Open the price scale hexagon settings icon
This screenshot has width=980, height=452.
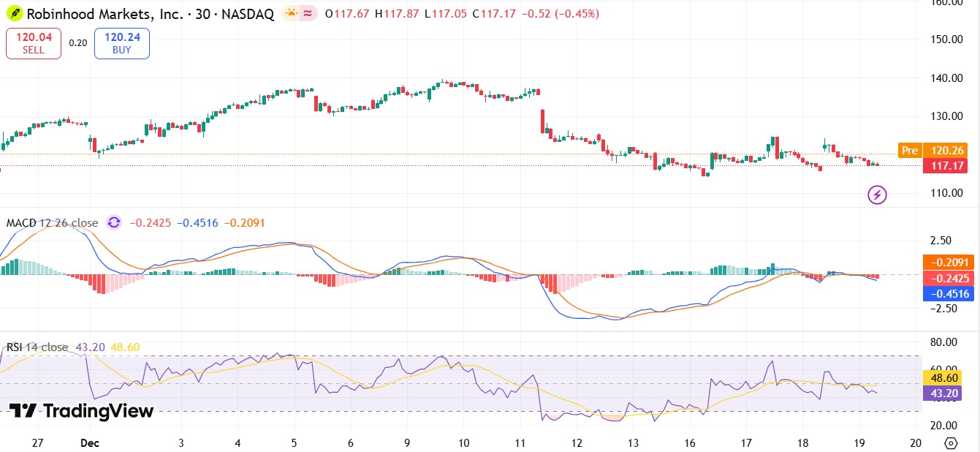click(950, 442)
